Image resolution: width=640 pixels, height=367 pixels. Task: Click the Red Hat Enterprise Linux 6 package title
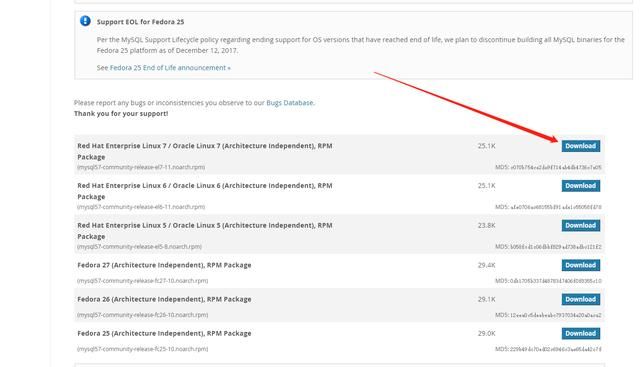[204, 191]
